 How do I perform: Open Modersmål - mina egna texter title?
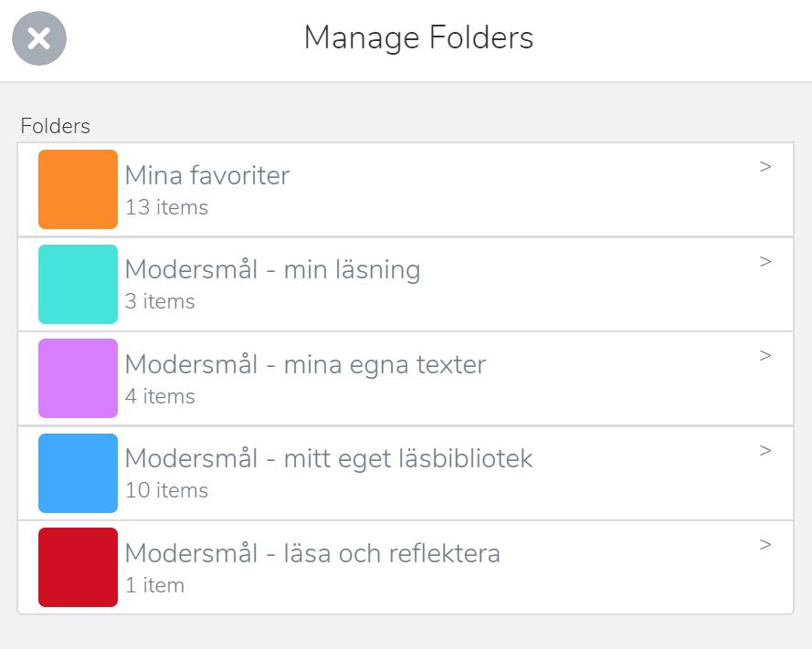305,365
